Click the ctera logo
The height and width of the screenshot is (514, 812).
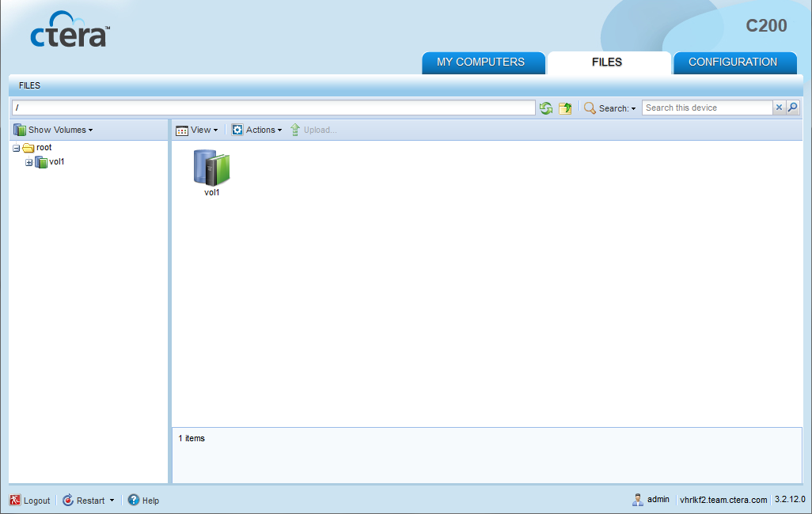pyautogui.click(x=70, y=29)
